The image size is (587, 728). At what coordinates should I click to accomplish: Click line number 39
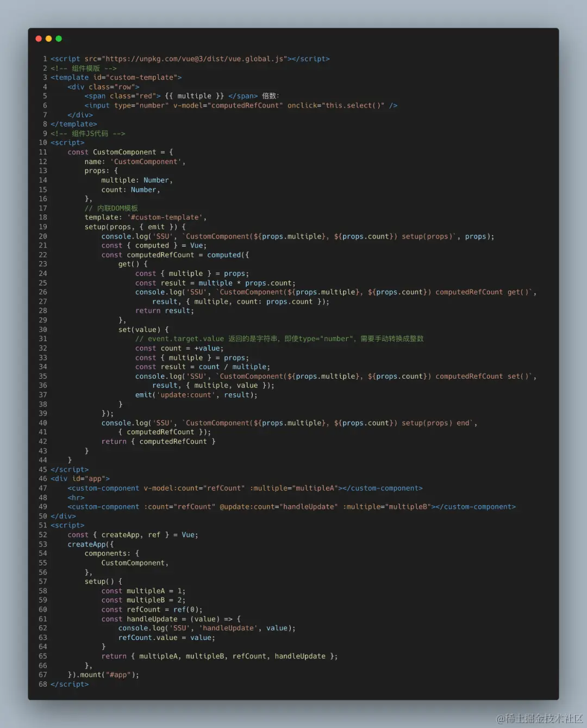pos(43,413)
